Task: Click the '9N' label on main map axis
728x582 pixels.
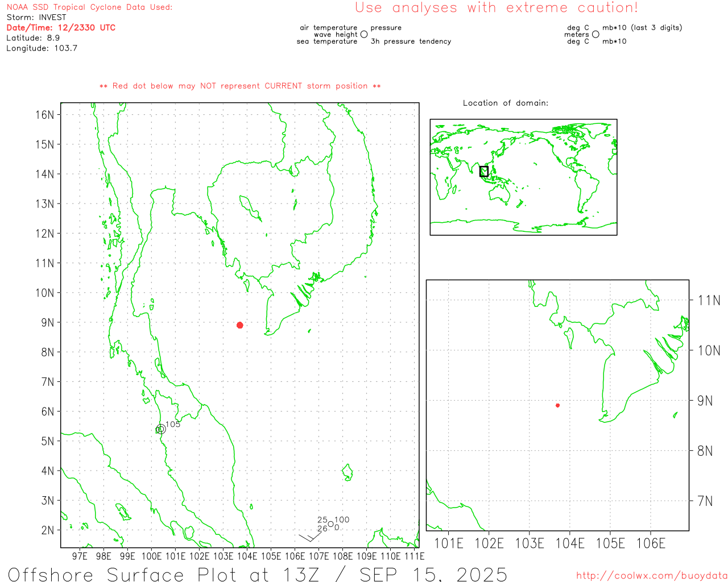Action: coord(47,323)
